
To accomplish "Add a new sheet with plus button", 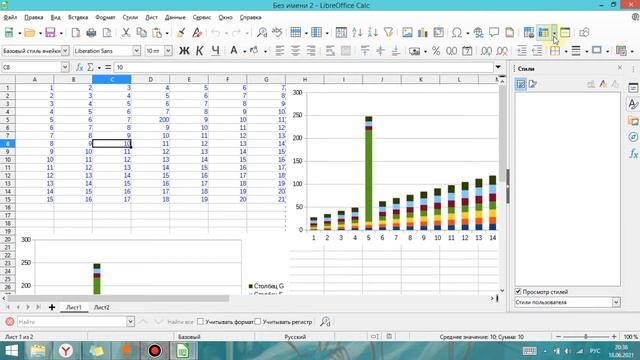I will click(x=52, y=307).
